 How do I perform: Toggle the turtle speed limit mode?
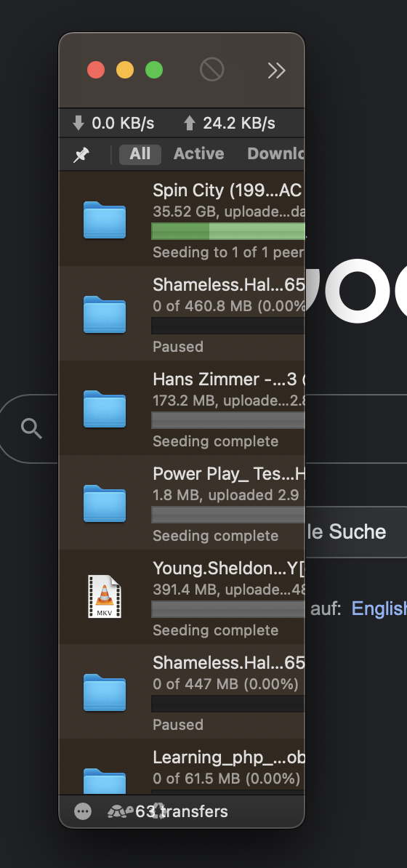[120, 811]
